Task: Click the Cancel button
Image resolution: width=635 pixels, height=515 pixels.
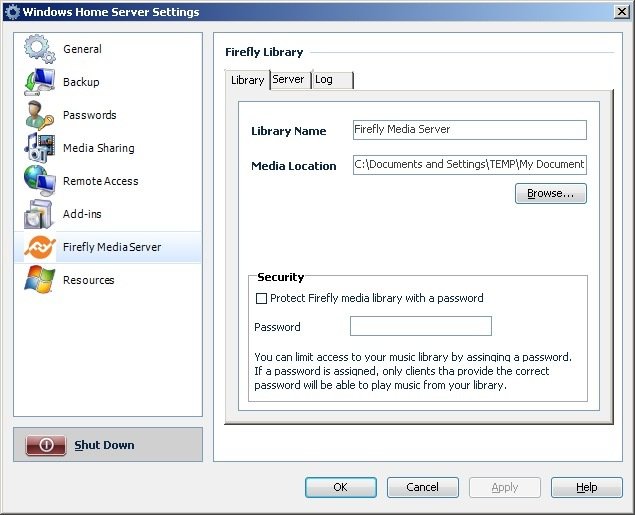Action: click(422, 487)
